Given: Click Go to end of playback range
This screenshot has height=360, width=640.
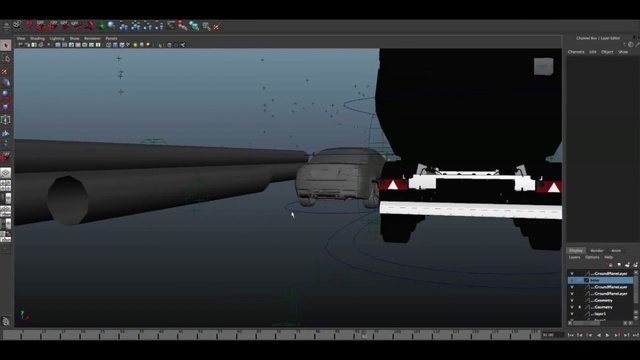Looking at the screenshot, I should tap(635, 335).
